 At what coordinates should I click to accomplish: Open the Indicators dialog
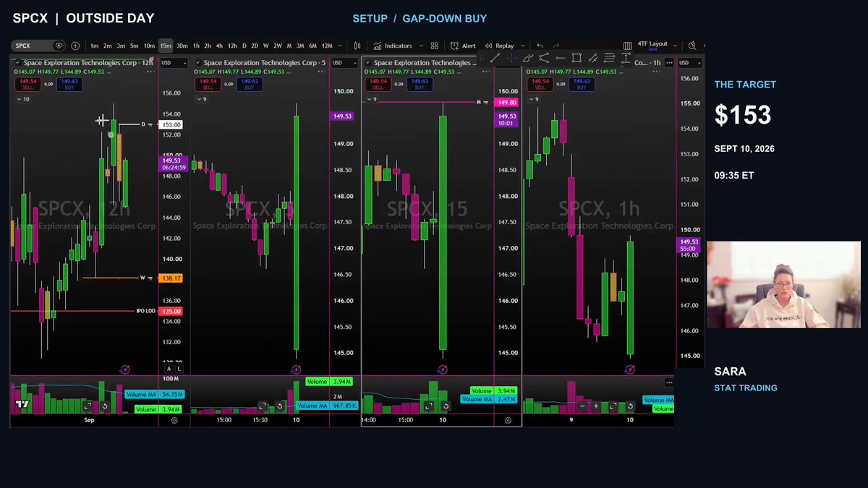(394, 46)
